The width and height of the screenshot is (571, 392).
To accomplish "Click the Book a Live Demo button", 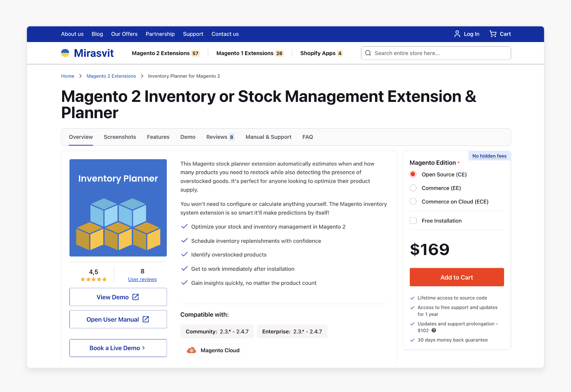I will coord(118,348).
